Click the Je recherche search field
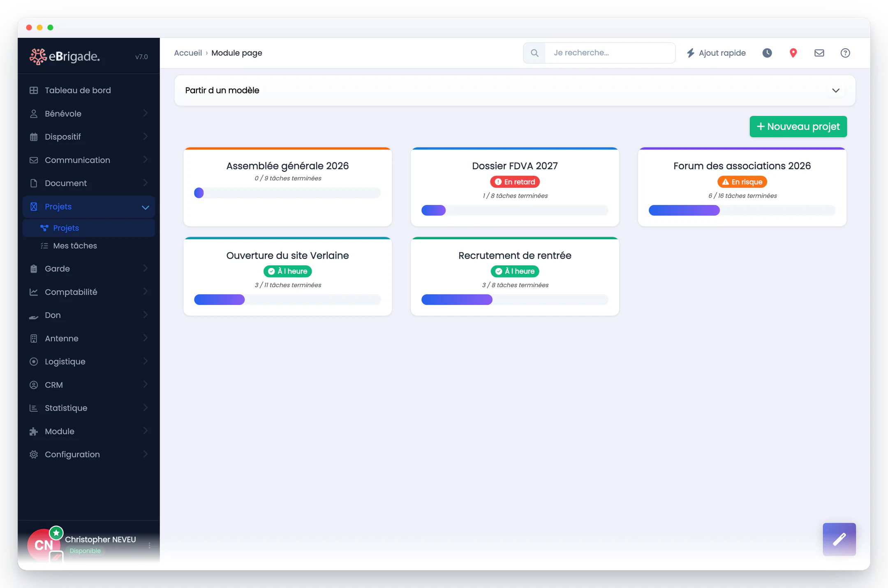The height and width of the screenshot is (588, 888). click(610, 53)
